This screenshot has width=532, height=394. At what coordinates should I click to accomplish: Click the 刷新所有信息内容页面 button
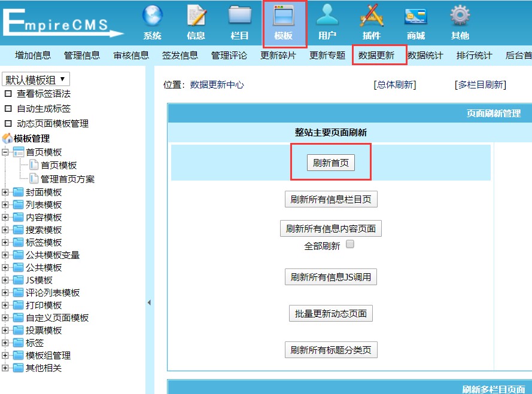pos(331,228)
